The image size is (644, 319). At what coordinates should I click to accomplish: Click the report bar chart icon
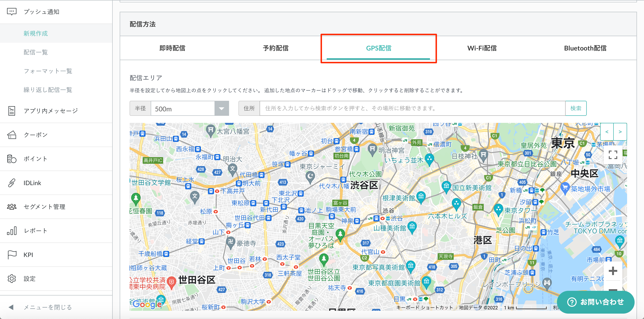(x=11, y=231)
